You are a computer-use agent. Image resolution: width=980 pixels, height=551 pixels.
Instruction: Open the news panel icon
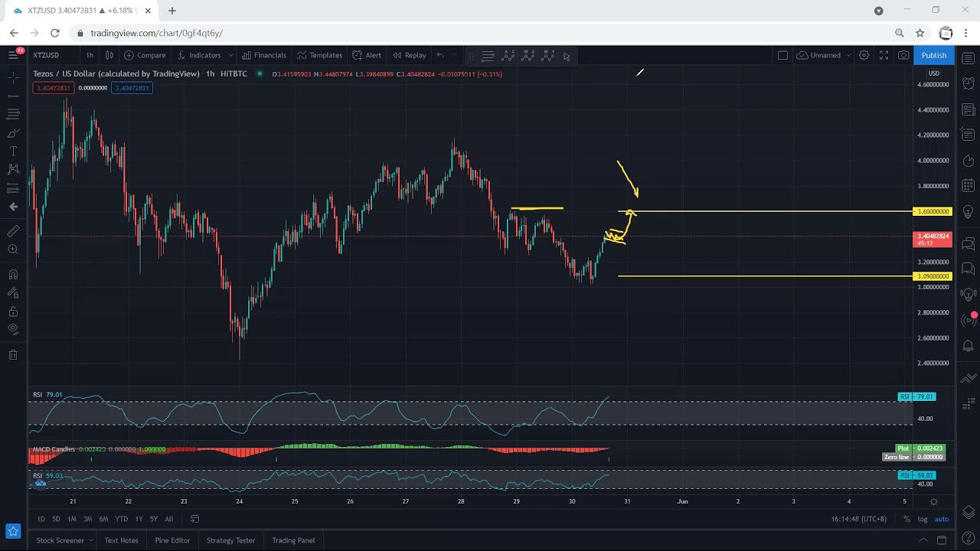[x=968, y=108]
